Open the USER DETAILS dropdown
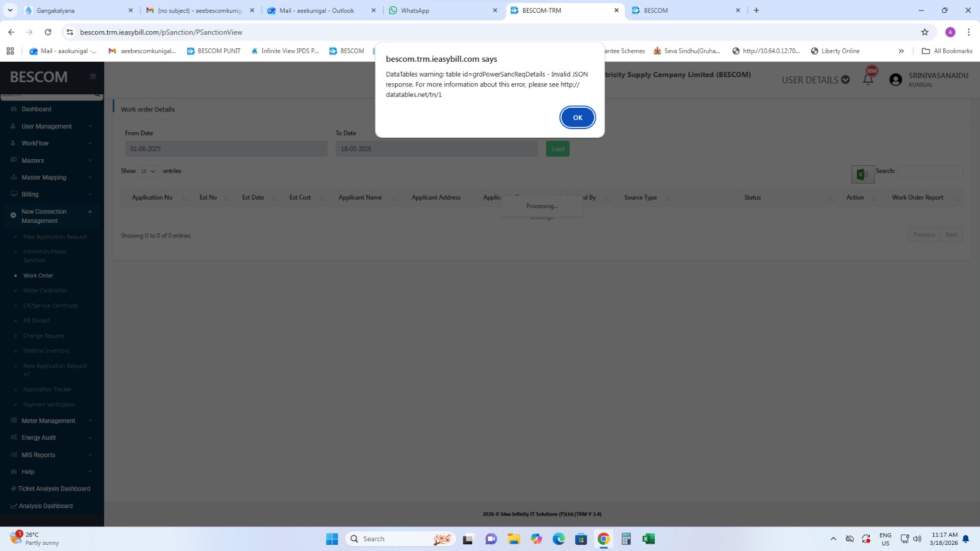980x551 pixels. [815, 80]
